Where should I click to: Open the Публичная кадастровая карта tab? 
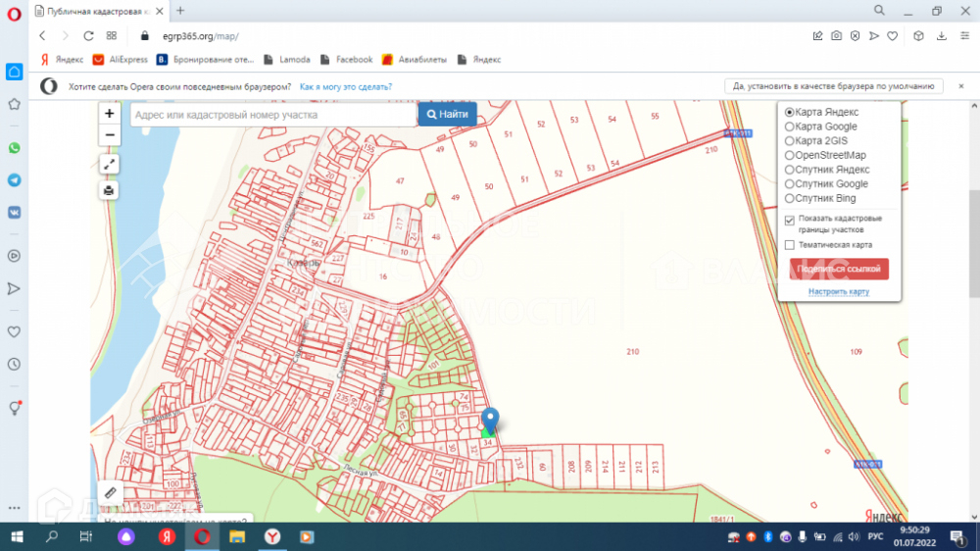(x=98, y=11)
